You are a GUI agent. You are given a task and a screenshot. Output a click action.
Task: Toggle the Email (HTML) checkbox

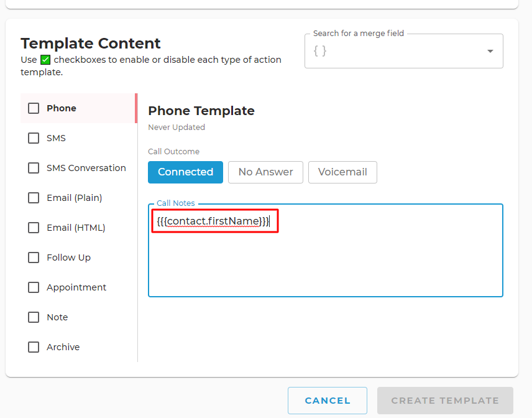coord(34,228)
